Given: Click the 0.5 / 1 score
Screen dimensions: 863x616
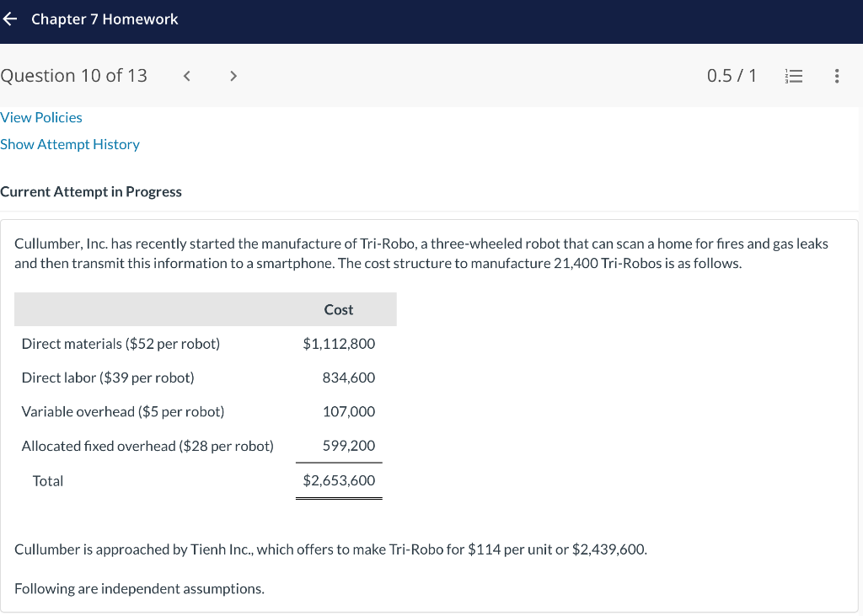Looking at the screenshot, I should tap(732, 75).
